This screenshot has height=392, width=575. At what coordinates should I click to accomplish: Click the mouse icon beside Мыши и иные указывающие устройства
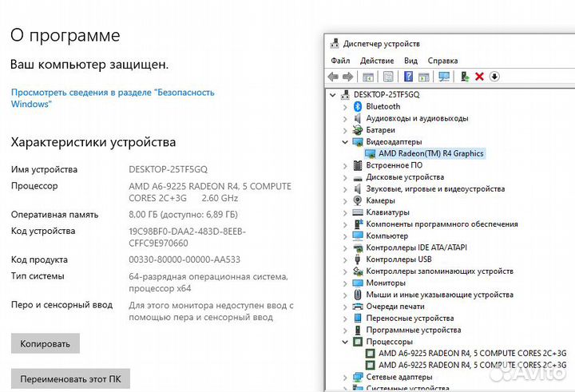tap(358, 295)
